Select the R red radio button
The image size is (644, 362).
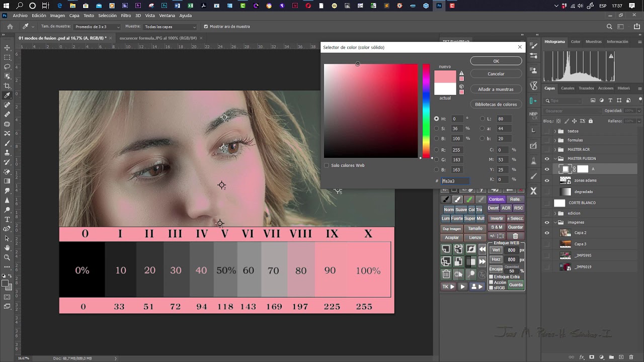pyautogui.click(x=437, y=150)
